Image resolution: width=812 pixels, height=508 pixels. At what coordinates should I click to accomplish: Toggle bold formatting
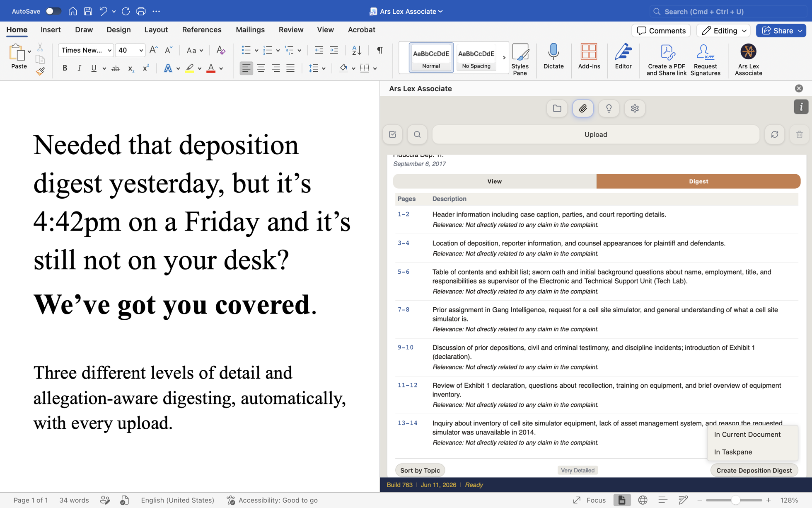(65, 68)
